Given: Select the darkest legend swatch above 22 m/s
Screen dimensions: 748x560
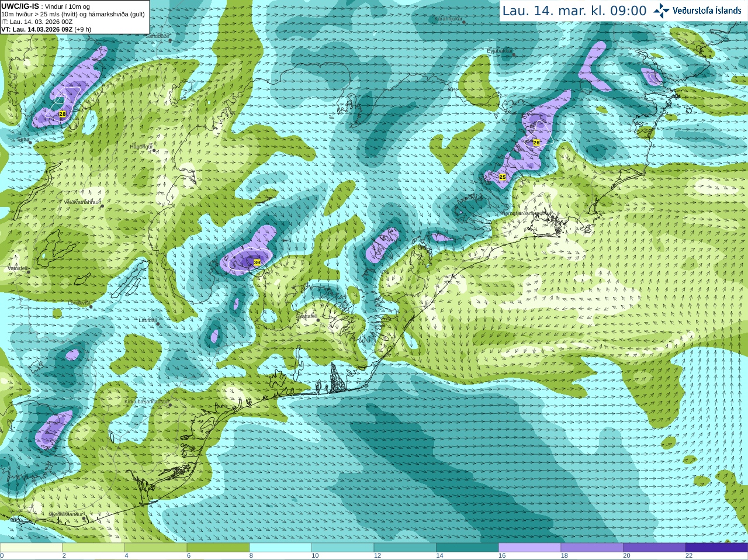Looking at the screenshot, I should 716,548.
